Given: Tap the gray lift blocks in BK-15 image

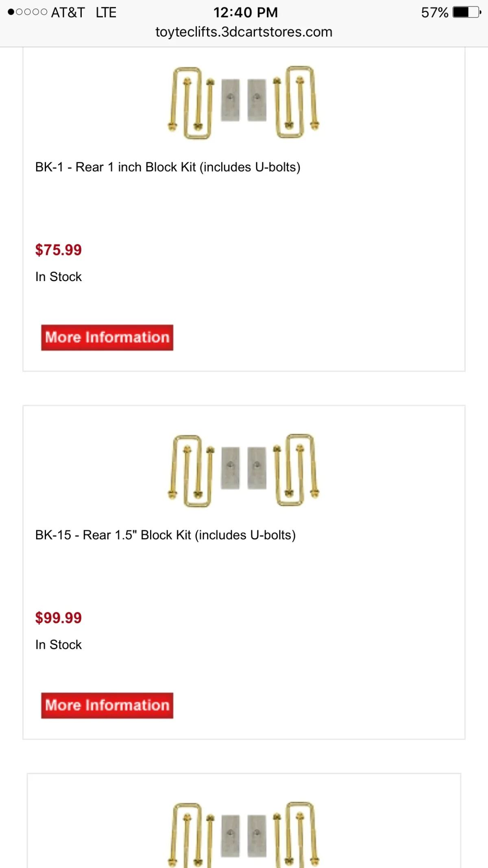Looking at the screenshot, I should point(244,468).
